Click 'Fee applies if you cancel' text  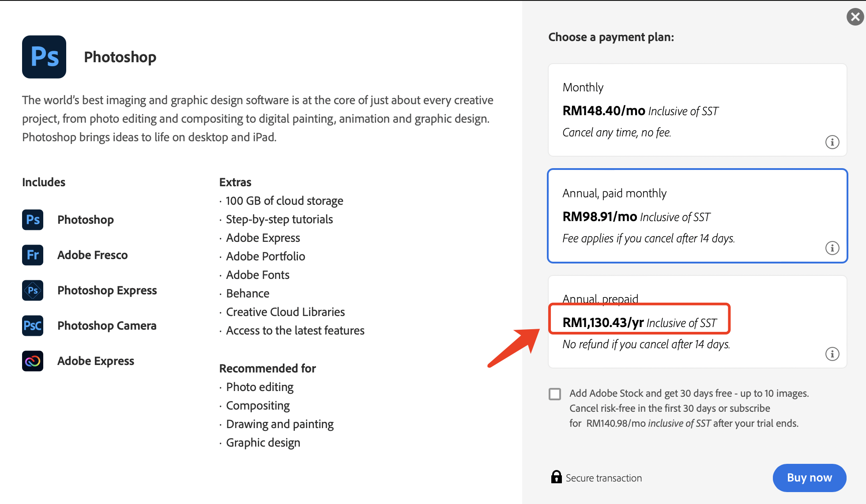648,238
